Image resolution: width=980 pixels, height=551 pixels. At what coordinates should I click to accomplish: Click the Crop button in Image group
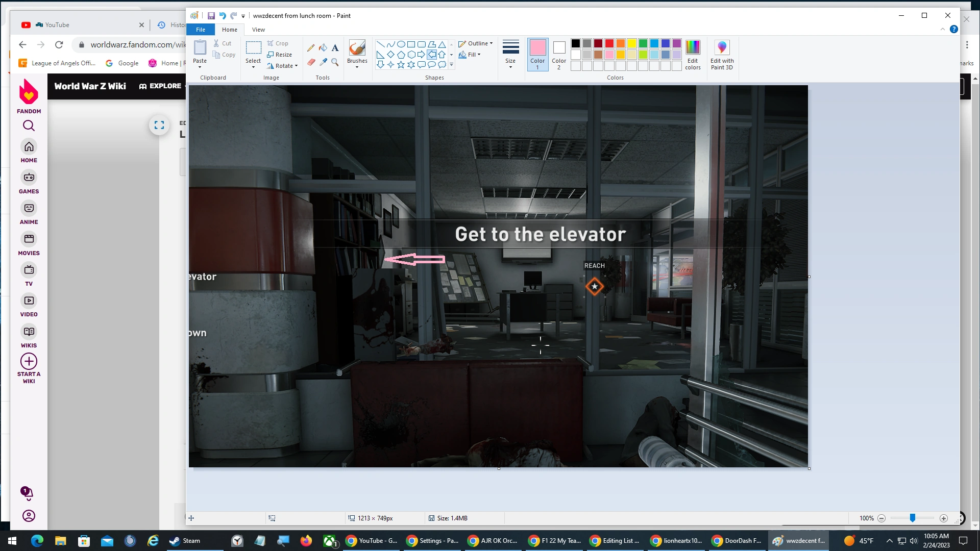tap(278, 43)
